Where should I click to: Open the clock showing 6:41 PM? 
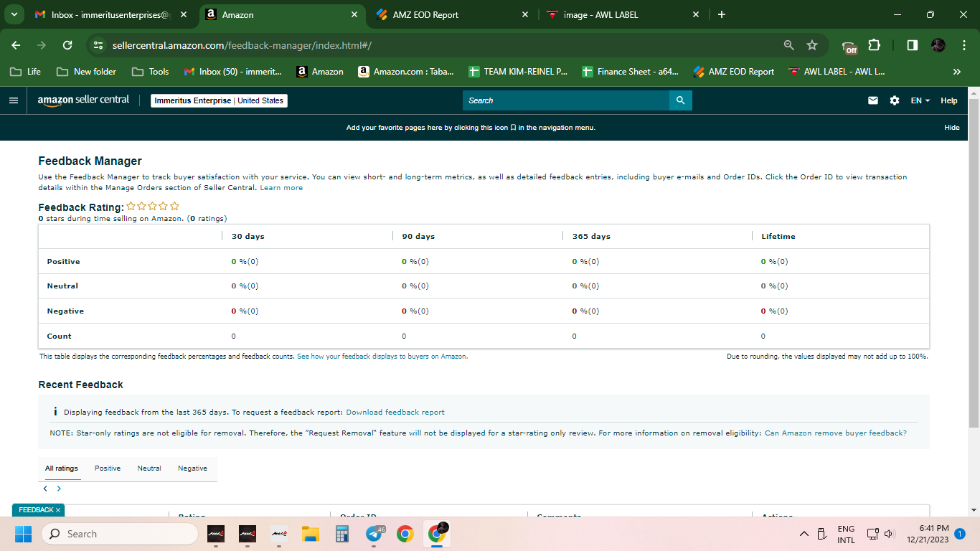point(928,534)
